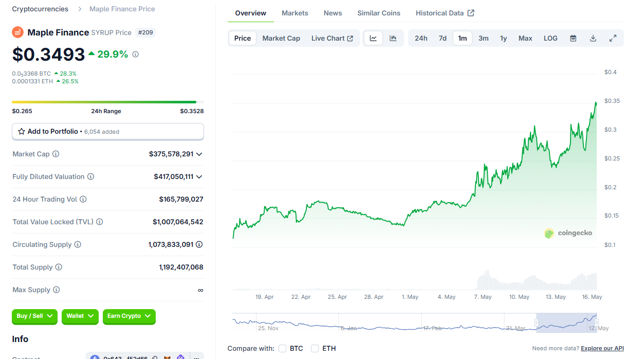Set the chart range to 3m
The width and height of the screenshot is (644, 359).
click(x=484, y=38)
